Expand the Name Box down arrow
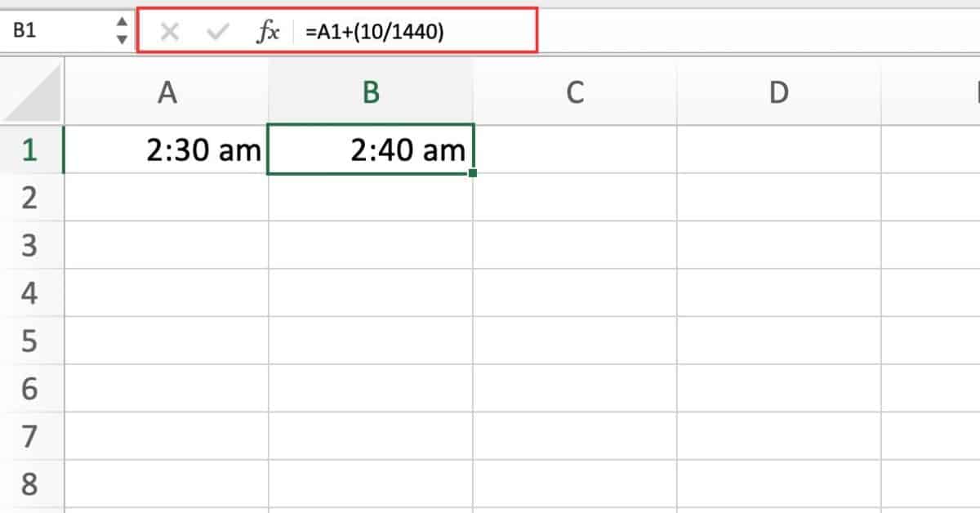The height and width of the screenshot is (513, 980). (x=122, y=39)
